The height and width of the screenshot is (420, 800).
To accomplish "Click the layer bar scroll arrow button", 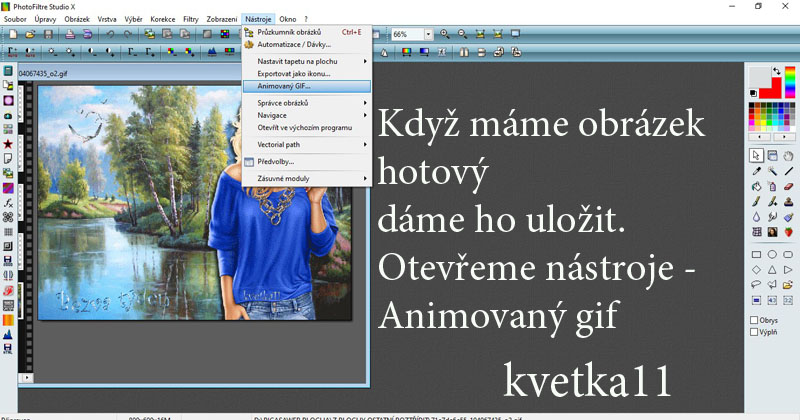I will click(x=26, y=378).
